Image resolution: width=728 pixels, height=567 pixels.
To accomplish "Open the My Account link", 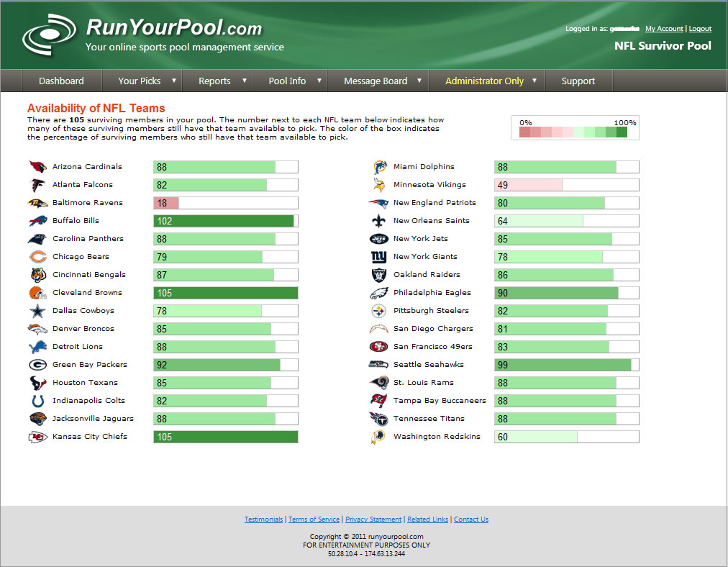I will coord(664,29).
